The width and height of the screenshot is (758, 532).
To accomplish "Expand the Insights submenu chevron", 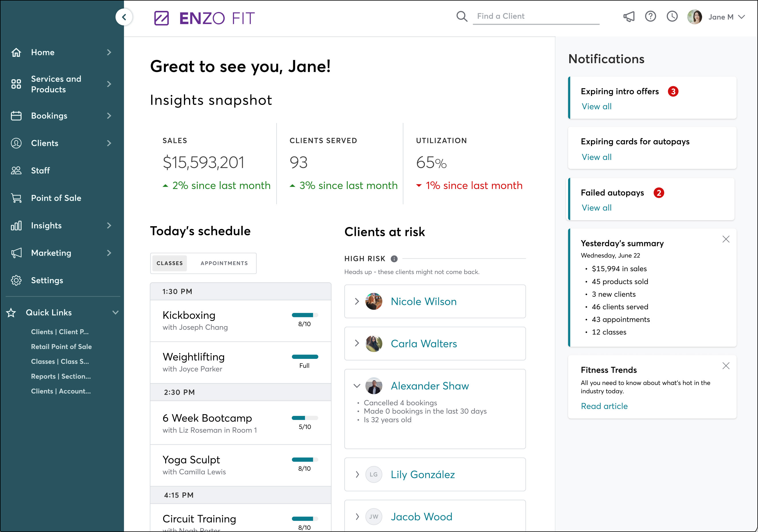I will point(109,226).
